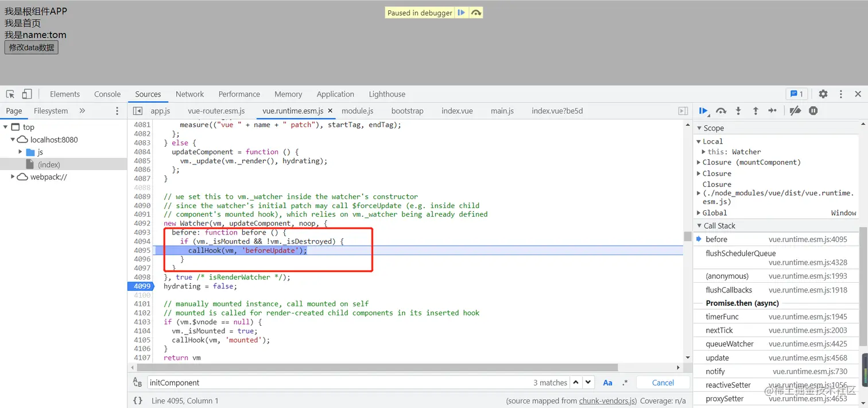
Task: Select the queueWatcher call stack frame
Action: (777, 344)
